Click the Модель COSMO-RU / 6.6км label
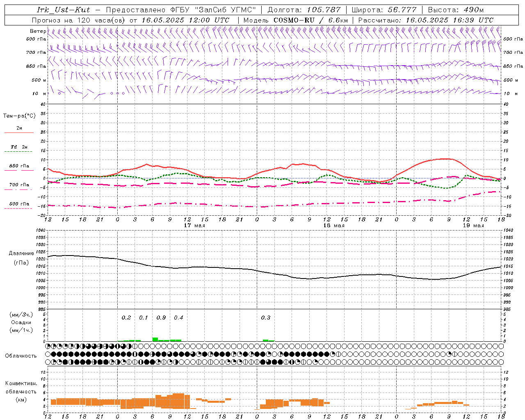Image resolution: width=525 pixels, height=420 pixels. pos(295,20)
